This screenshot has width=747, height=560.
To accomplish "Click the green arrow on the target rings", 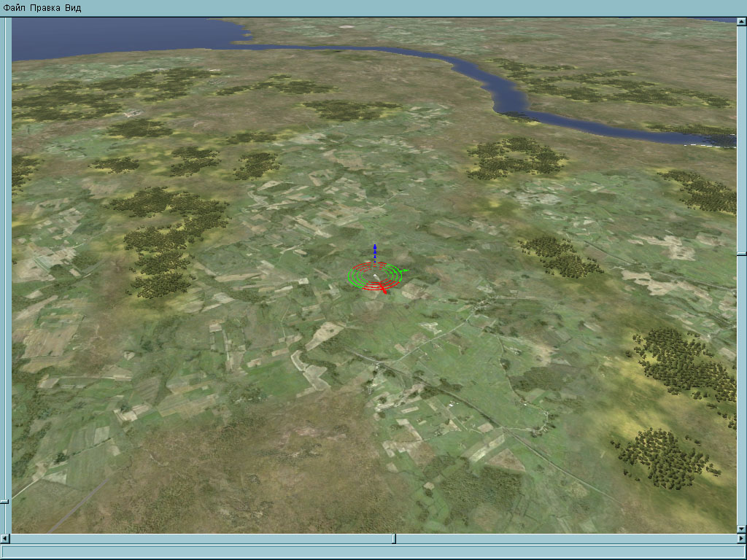I will 405,271.
